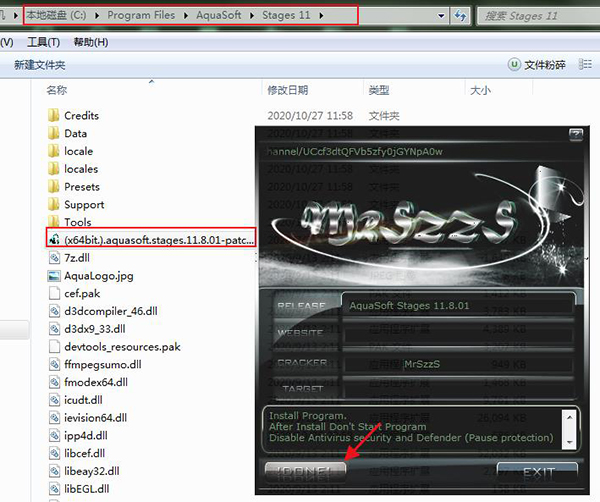Change the view layout icon

(585, 64)
